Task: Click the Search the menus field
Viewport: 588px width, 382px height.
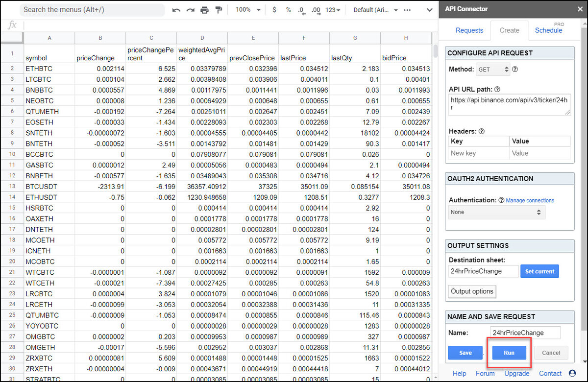Action: [92, 10]
